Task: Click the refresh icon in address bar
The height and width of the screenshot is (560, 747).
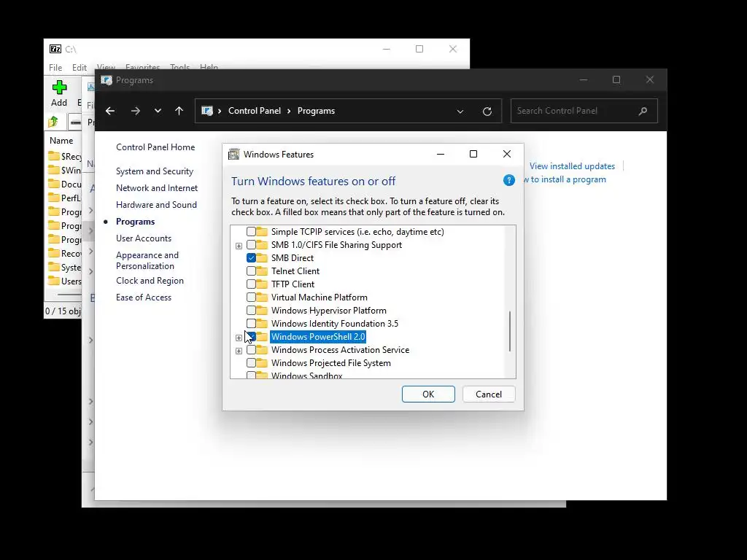Action: pos(487,112)
